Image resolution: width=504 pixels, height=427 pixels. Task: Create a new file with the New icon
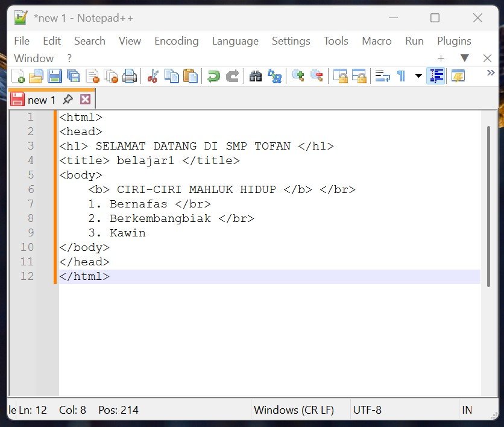pos(19,75)
